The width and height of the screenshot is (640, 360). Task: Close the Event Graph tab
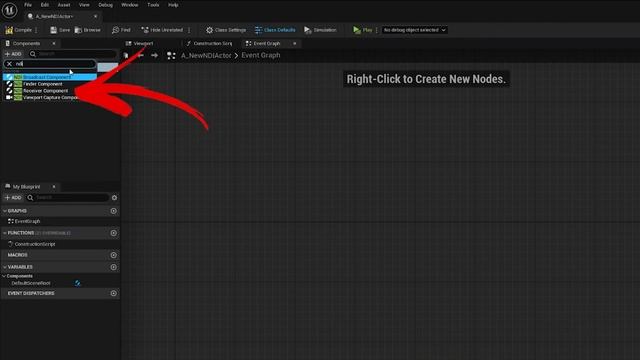pos(295,43)
